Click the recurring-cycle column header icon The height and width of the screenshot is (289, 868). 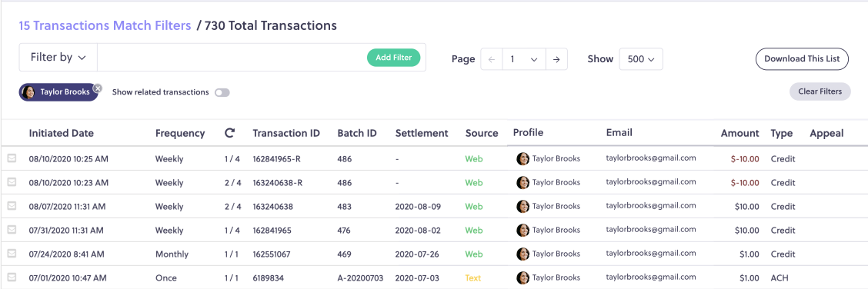230,133
